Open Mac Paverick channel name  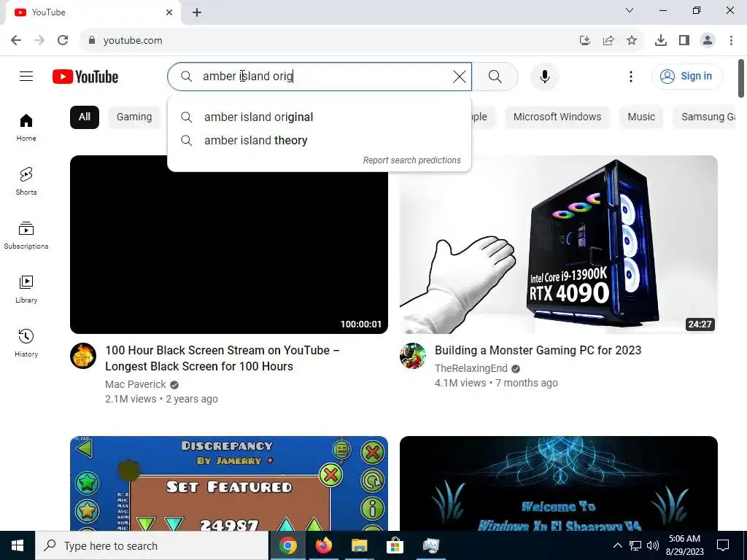click(135, 384)
